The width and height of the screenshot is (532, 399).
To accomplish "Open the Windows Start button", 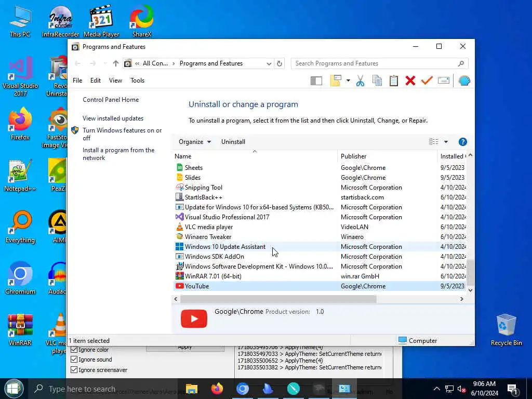I will [14, 389].
